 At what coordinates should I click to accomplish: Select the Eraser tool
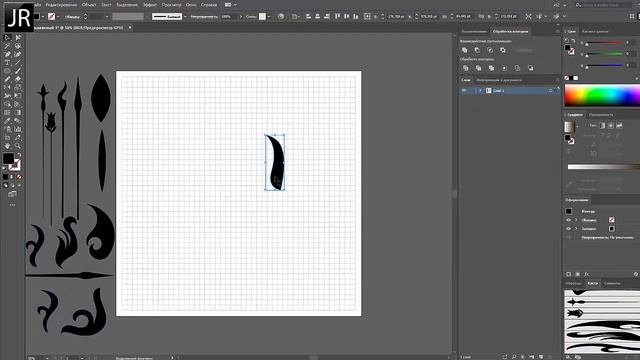(x=18, y=79)
